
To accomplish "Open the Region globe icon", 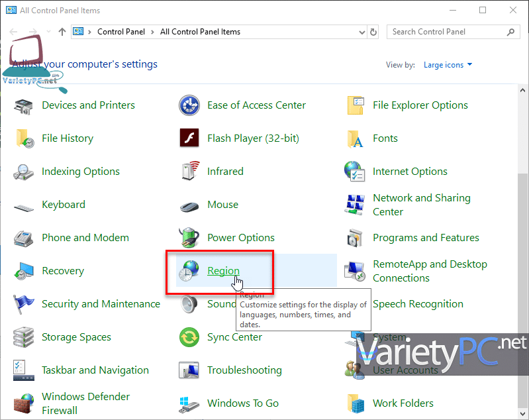I will pyautogui.click(x=189, y=271).
